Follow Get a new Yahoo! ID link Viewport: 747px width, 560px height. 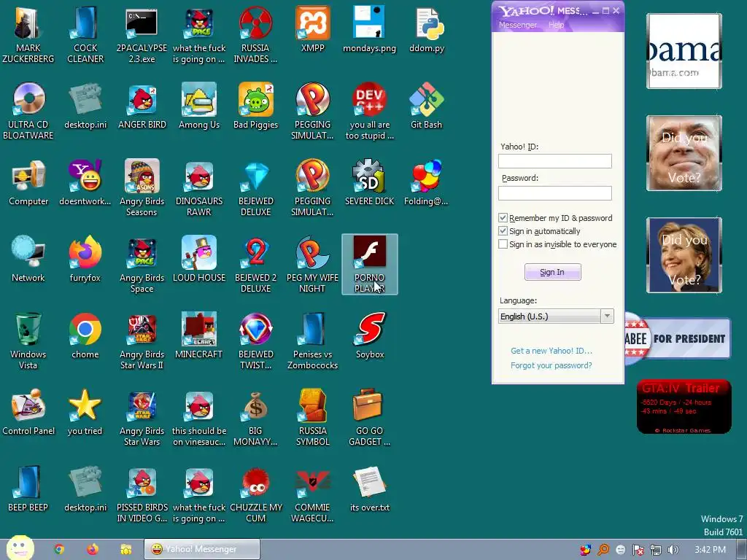551,351
